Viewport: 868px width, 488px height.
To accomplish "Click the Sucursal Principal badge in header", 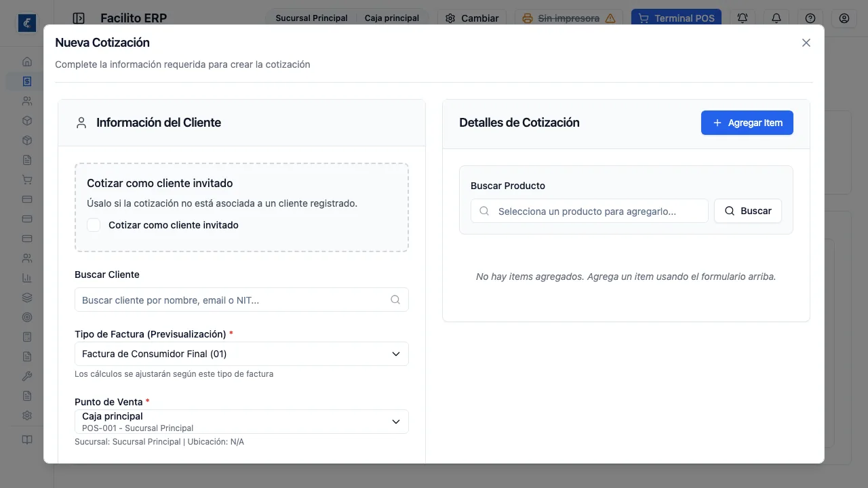I will [x=311, y=18].
